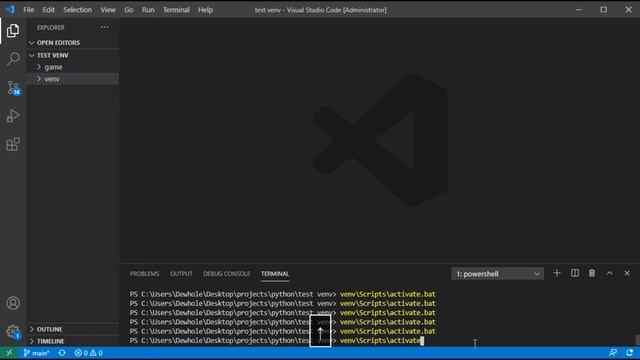Expand the Outline section
Viewport: 640px width, 360px height.
point(73,329)
